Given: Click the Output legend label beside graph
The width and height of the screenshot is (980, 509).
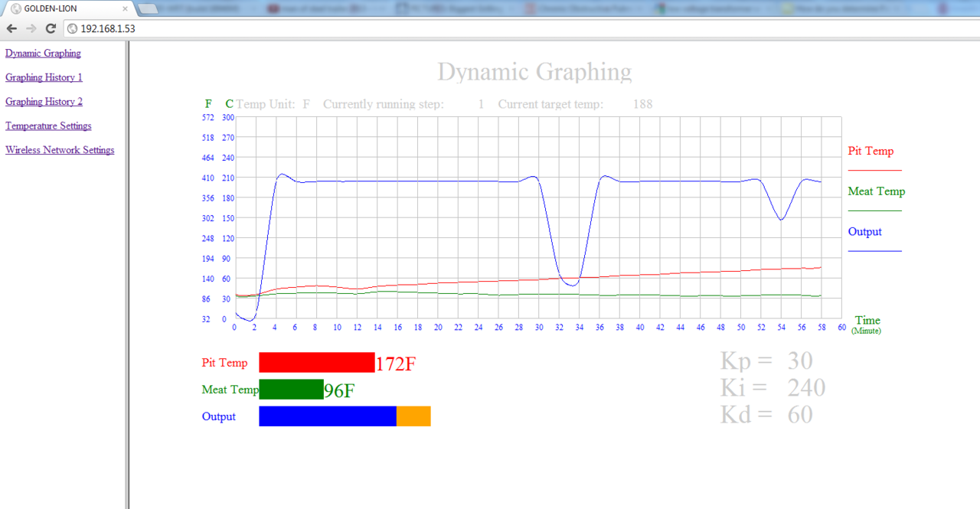Looking at the screenshot, I should (x=864, y=232).
